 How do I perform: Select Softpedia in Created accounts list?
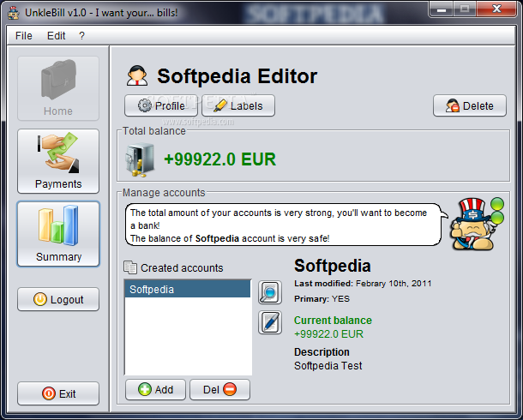(188, 289)
